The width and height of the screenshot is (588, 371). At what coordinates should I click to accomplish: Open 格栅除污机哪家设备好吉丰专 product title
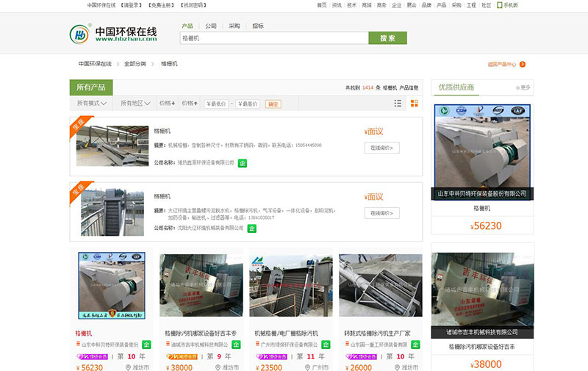201,333
